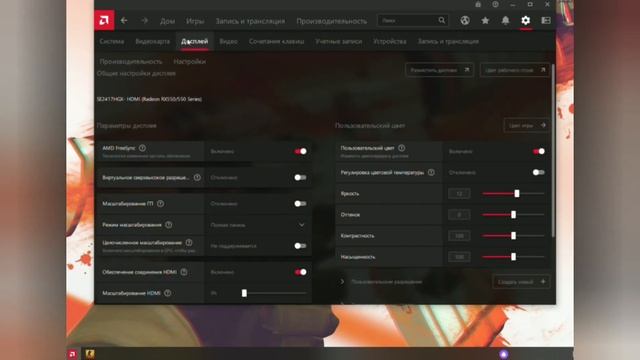
Task: Show help for Целочисленное масштабирование
Action: point(189,242)
